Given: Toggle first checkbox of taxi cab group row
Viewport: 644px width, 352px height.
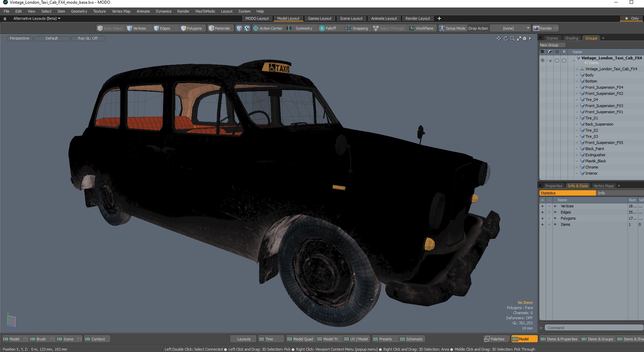Looking at the screenshot, I should pos(557,60).
